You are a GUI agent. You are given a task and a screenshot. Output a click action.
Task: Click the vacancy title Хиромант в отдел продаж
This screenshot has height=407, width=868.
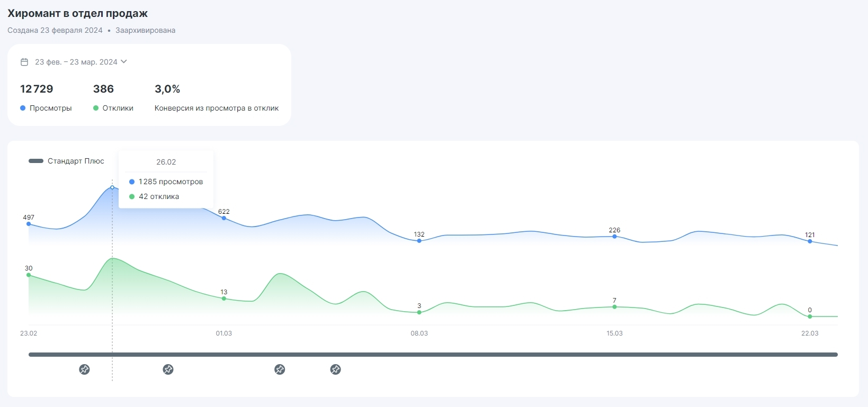(77, 13)
